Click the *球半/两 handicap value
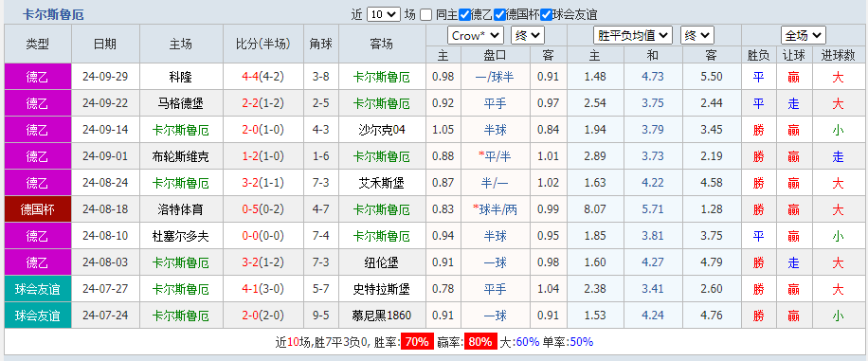 495,209
